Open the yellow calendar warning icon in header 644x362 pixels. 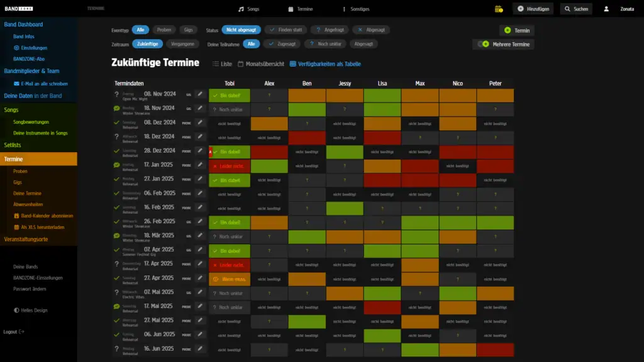[x=499, y=9]
